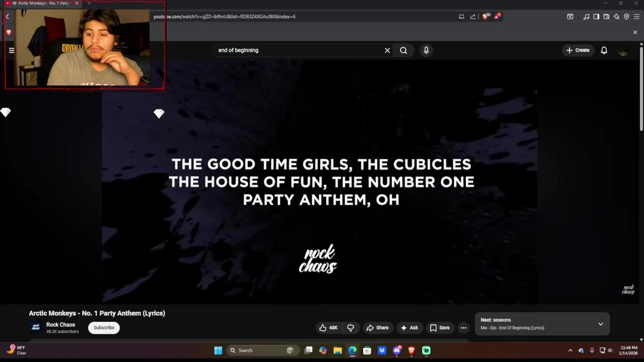Click the video title text
The image size is (644, 362).
click(97, 313)
